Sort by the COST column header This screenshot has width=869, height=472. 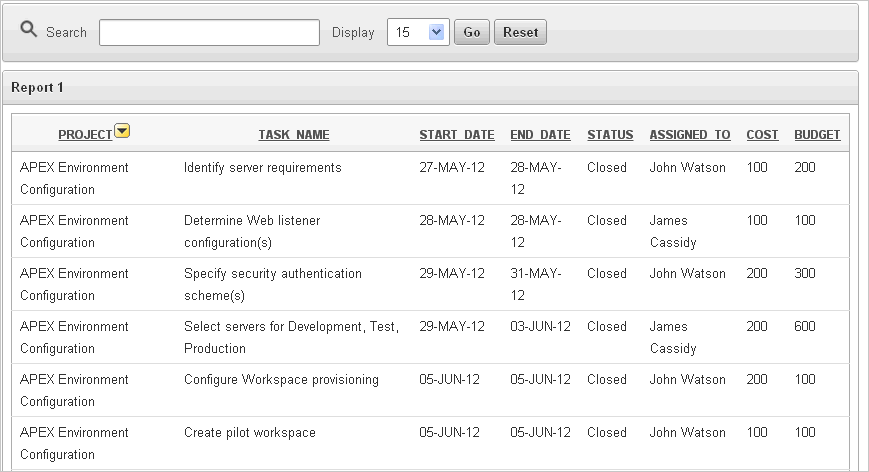[762, 135]
